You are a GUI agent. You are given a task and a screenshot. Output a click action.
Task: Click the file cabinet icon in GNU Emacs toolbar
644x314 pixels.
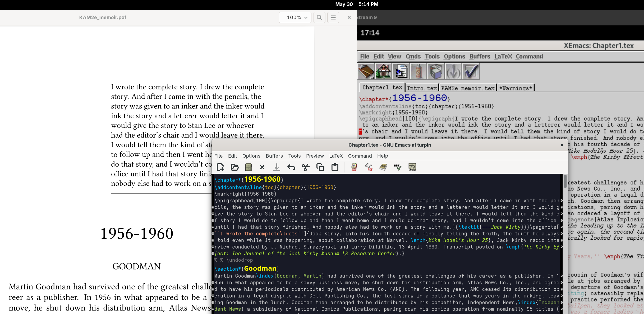click(x=248, y=167)
